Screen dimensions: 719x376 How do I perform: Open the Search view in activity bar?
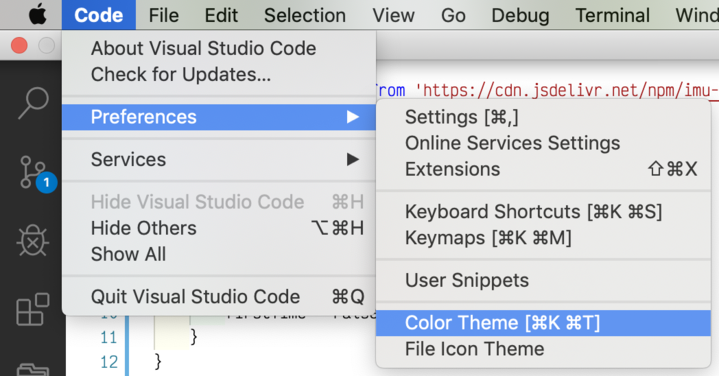coord(33,103)
